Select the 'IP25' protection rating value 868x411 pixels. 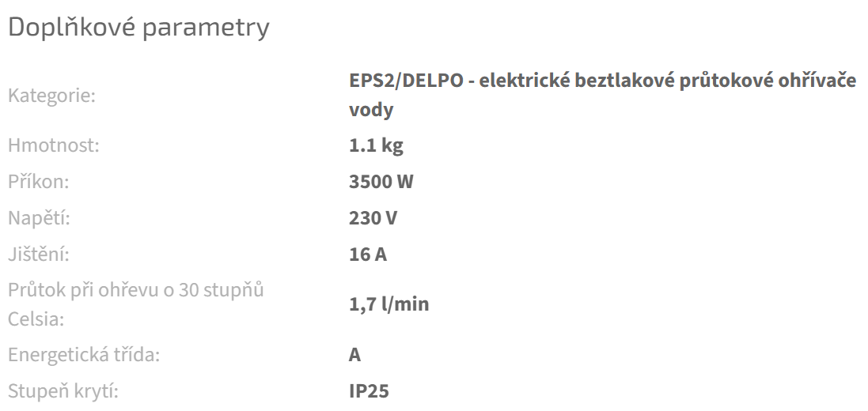click(x=370, y=390)
